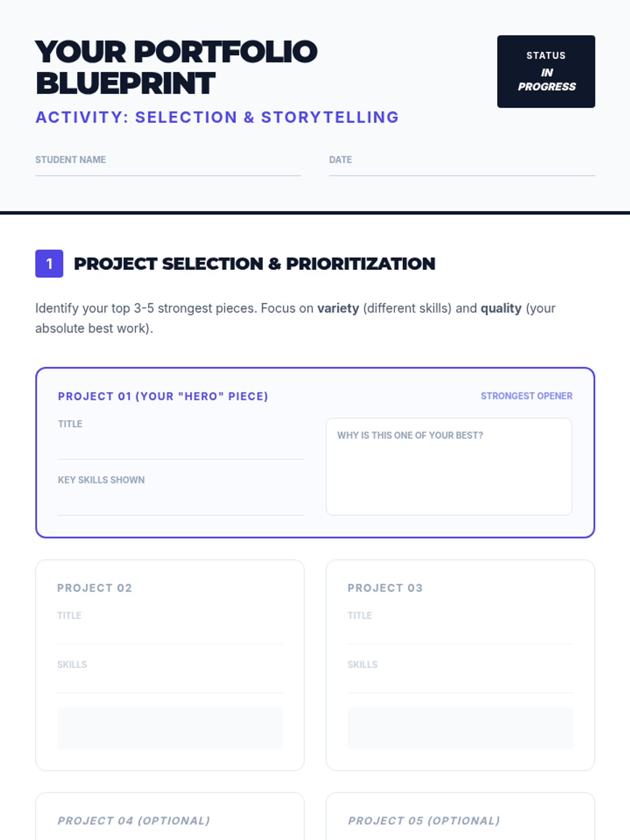Click the section number 1 badge
The width and height of the screenshot is (630, 840).
coord(49,264)
